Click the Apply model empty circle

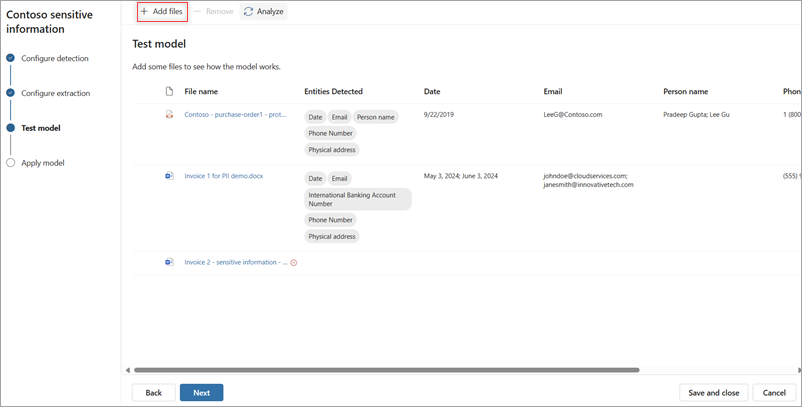(x=10, y=163)
